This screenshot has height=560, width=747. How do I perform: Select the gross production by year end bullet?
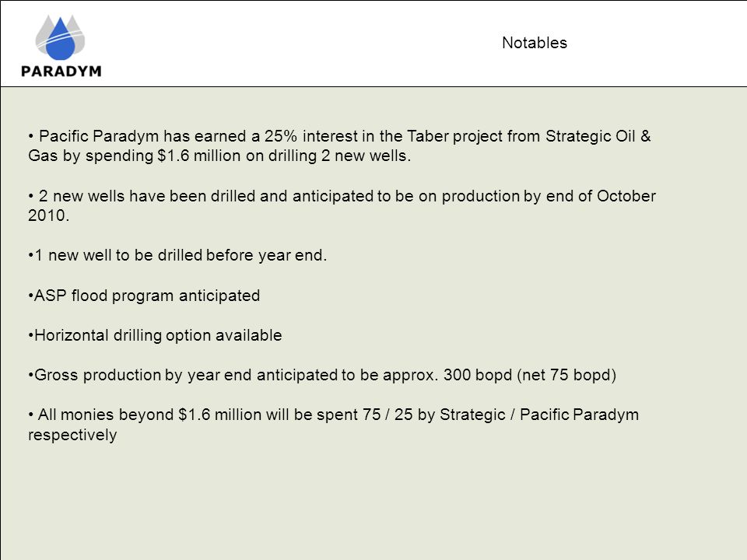322,375
